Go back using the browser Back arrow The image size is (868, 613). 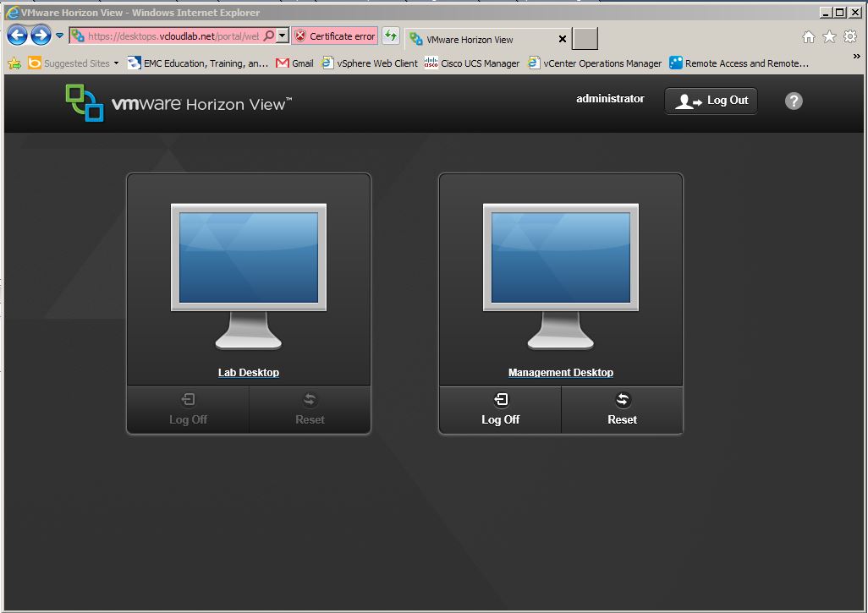pyautogui.click(x=17, y=36)
